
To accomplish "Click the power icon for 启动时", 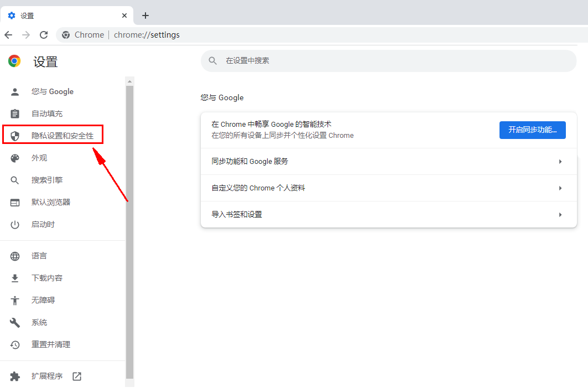I will pos(15,225).
